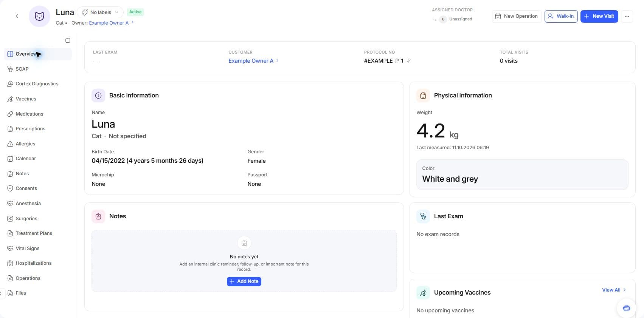Open Hospitalizations section
The height and width of the screenshot is (318, 644).
[x=38, y=263]
